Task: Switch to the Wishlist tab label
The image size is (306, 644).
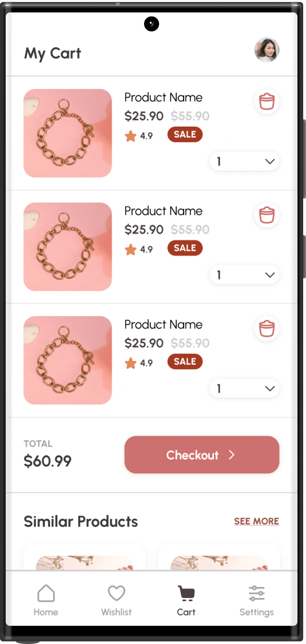Action: coord(116,612)
